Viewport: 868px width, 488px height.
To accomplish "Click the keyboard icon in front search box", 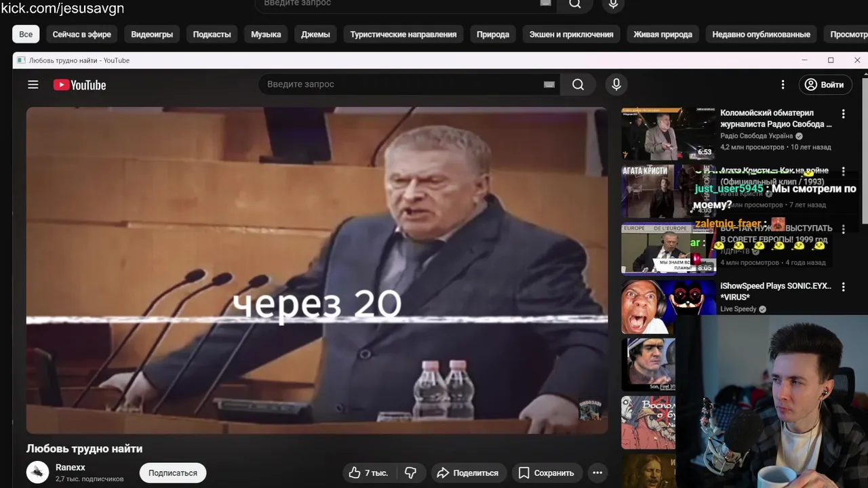I will pyautogui.click(x=549, y=85).
